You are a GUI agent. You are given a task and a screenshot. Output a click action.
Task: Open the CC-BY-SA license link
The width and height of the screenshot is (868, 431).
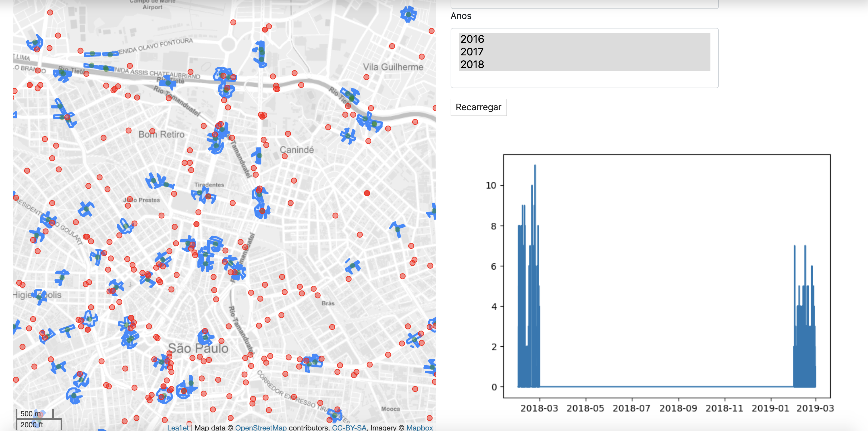[349, 427]
